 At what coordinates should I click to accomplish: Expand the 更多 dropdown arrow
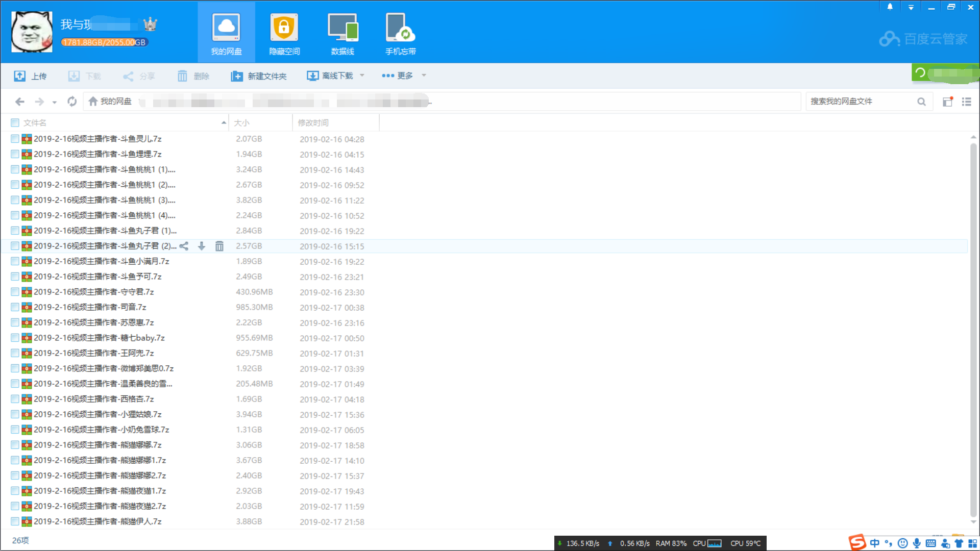424,76
